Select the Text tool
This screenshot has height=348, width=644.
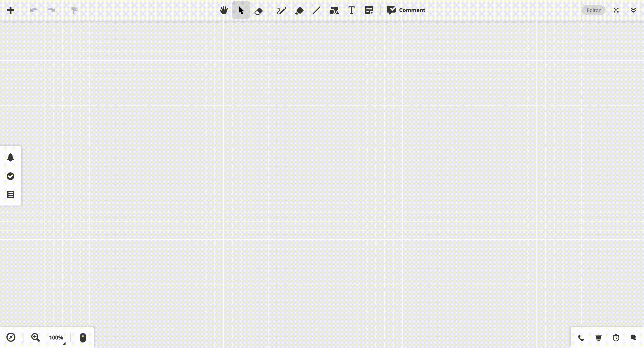click(351, 10)
